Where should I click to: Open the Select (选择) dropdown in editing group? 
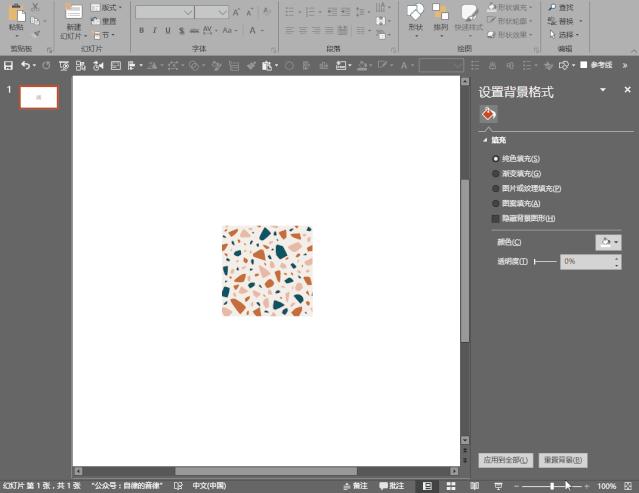pyautogui.click(x=564, y=35)
